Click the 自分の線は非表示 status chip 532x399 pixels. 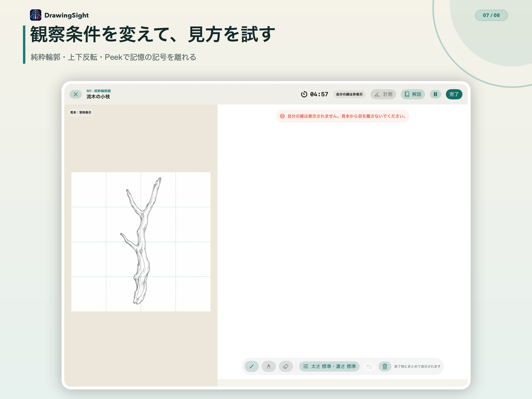click(x=349, y=94)
